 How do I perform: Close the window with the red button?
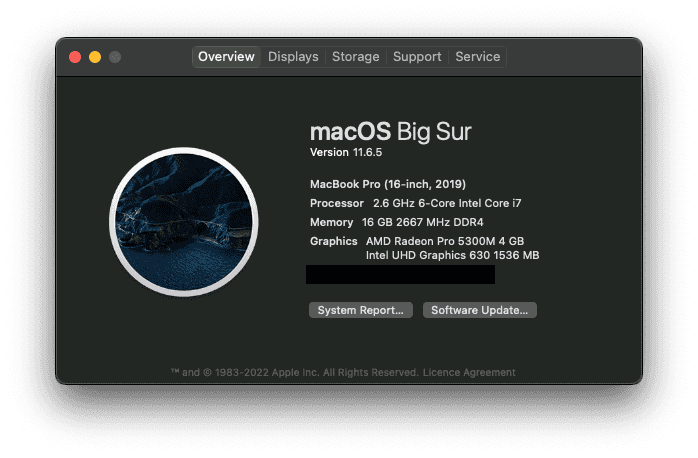point(75,57)
